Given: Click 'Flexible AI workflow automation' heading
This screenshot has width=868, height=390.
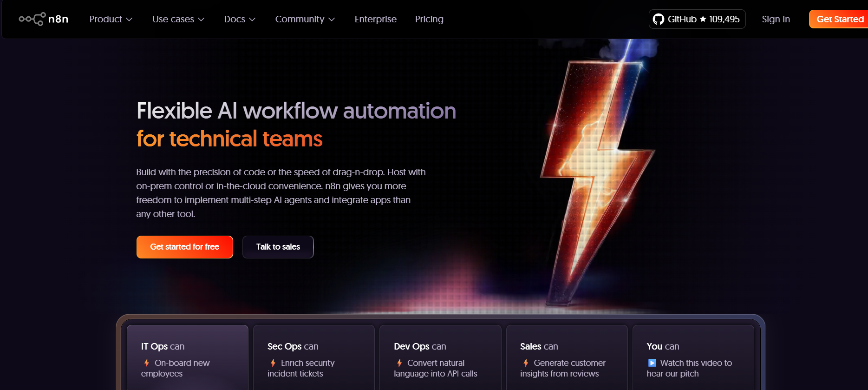Looking at the screenshot, I should click(296, 111).
